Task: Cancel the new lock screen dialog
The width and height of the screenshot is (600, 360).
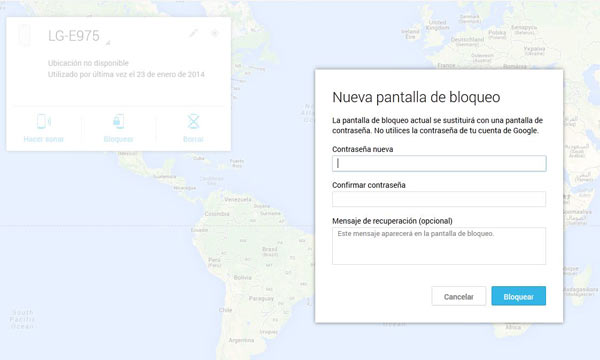Action: point(458,296)
